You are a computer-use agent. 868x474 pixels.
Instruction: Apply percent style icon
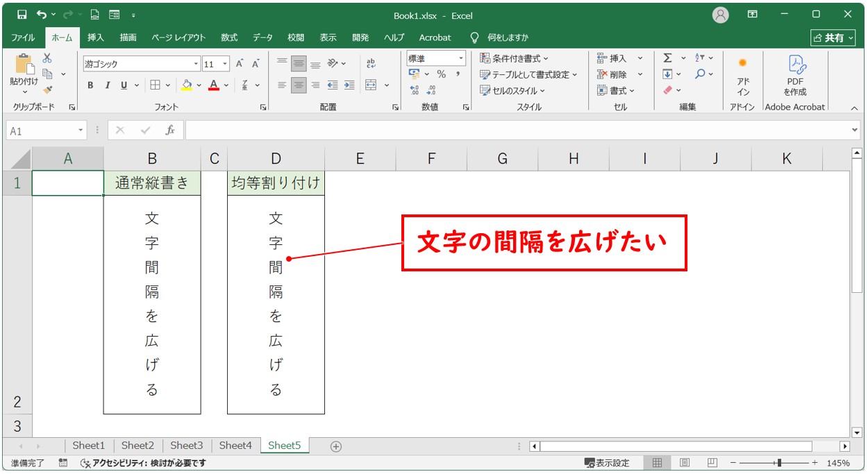click(441, 74)
